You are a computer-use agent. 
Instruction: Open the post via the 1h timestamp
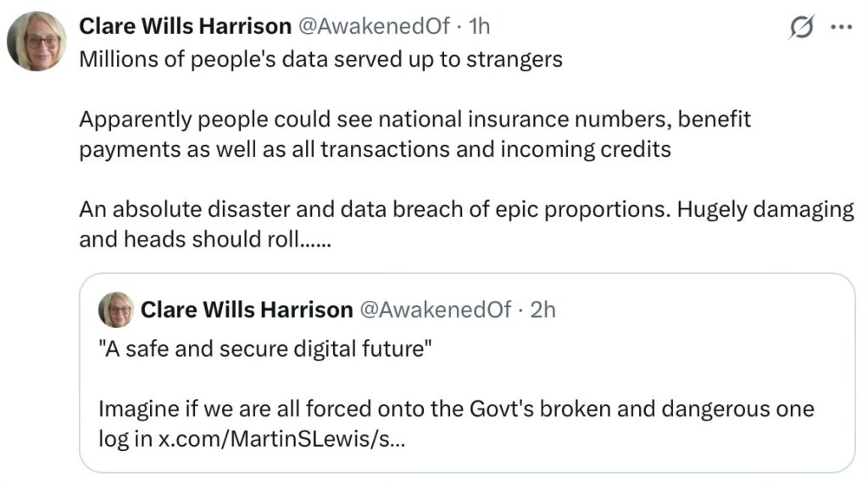coord(479,26)
